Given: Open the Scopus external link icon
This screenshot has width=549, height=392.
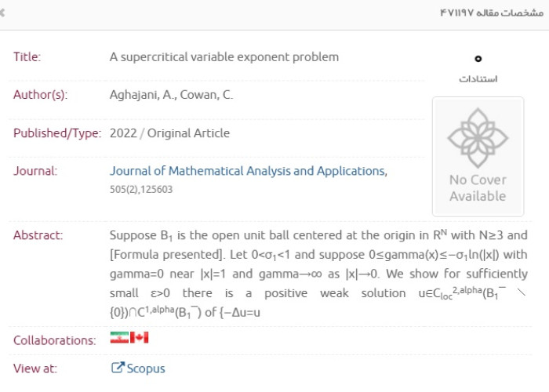Looking at the screenshot, I should [x=118, y=368].
